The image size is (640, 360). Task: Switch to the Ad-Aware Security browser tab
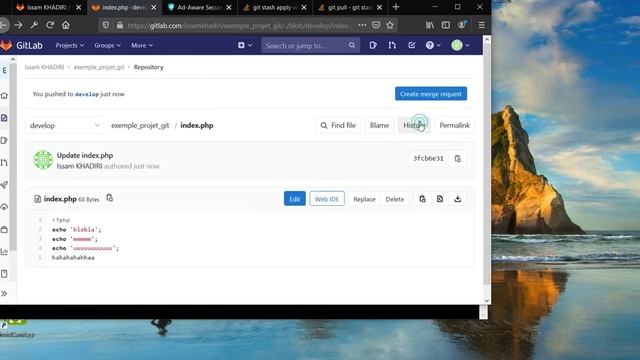(199, 7)
